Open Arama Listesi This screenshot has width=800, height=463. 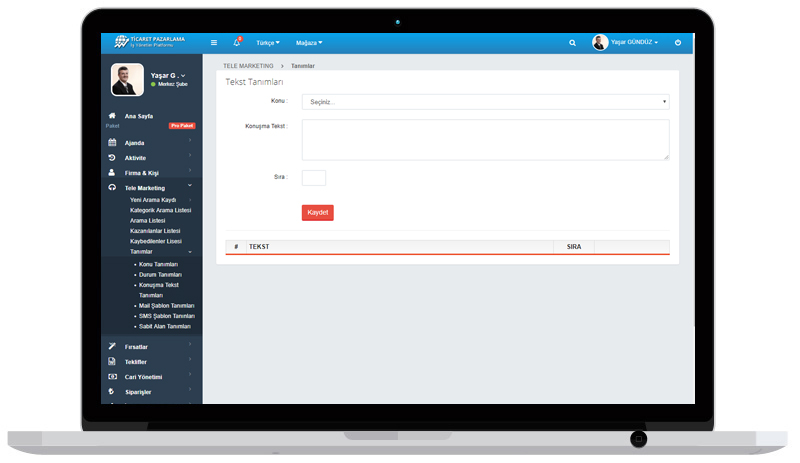[x=147, y=221]
